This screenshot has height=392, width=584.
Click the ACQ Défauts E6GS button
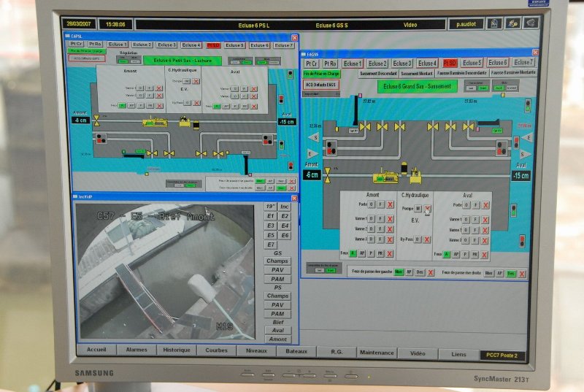[320, 85]
